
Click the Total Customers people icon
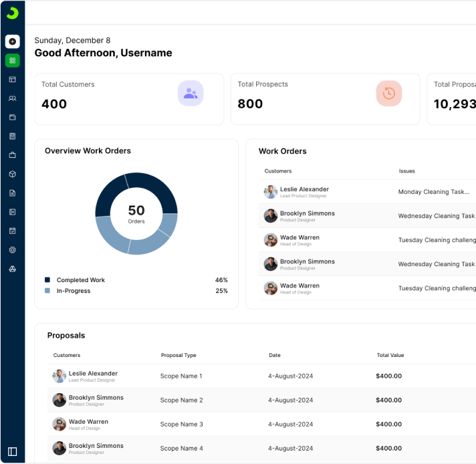pos(191,94)
